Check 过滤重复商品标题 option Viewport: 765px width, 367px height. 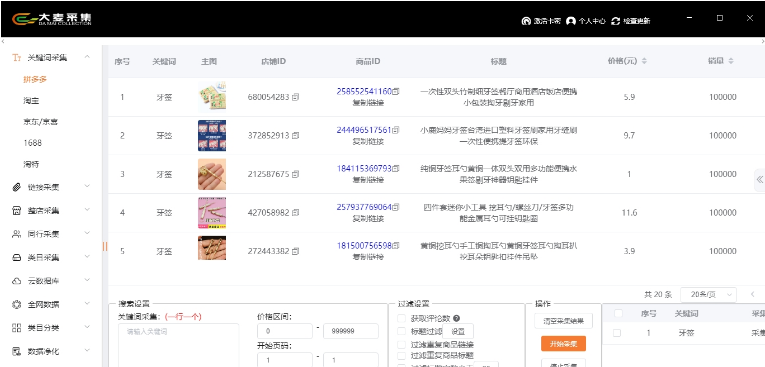[x=402, y=355]
